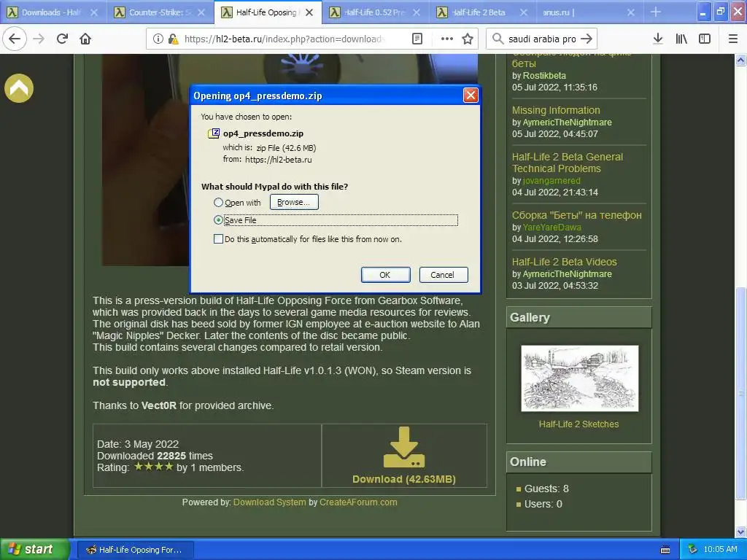Click the taskbar clock 10:05 AM
The image size is (747, 560).
(720, 549)
